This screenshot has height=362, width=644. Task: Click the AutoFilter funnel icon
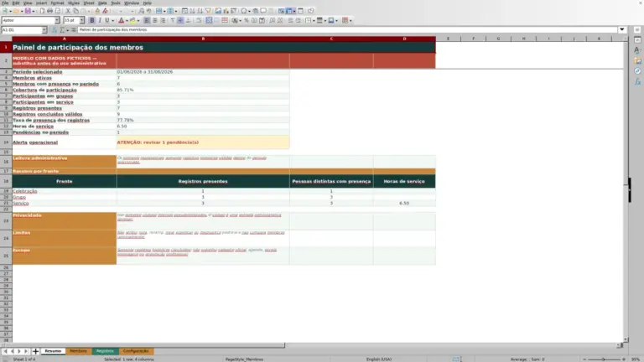[x=208, y=11]
